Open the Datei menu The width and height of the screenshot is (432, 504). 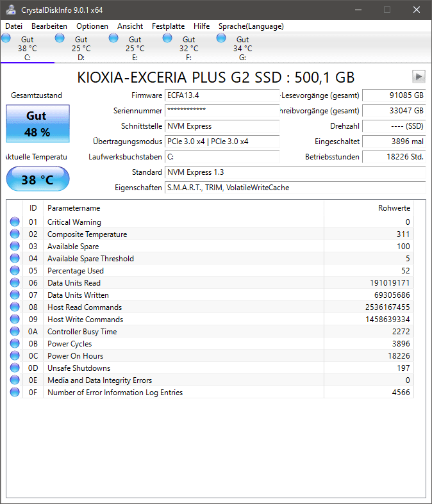click(14, 26)
